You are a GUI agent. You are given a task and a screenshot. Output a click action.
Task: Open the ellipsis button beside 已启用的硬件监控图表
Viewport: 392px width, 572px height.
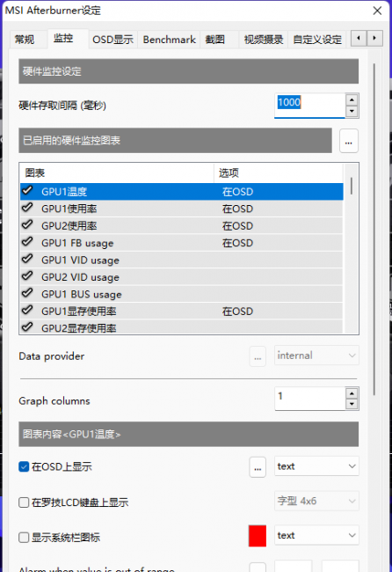349,141
